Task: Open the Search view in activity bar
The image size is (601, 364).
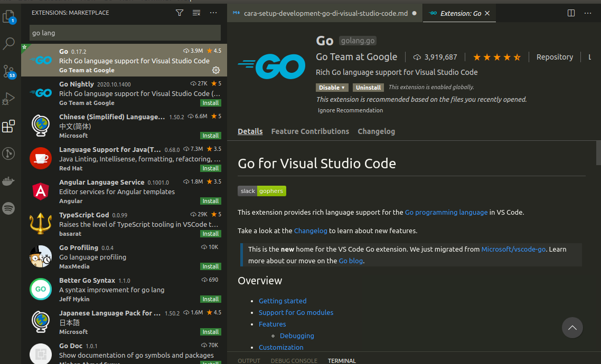Action: (x=8, y=43)
